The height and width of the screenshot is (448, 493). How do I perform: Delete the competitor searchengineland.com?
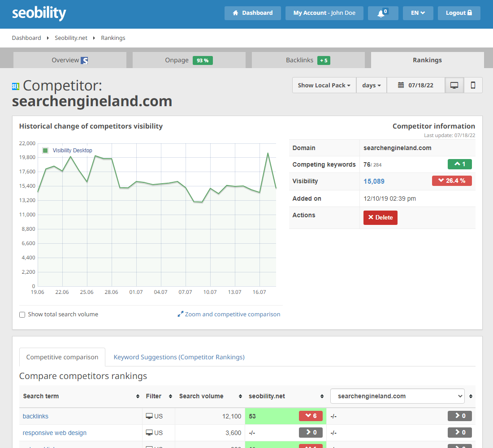[x=380, y=217]
